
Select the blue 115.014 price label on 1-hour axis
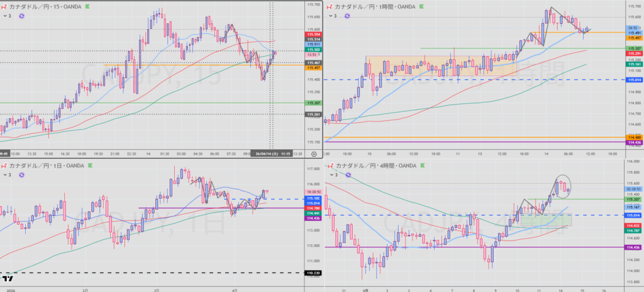pyautogui.click(x=633, y=80)
